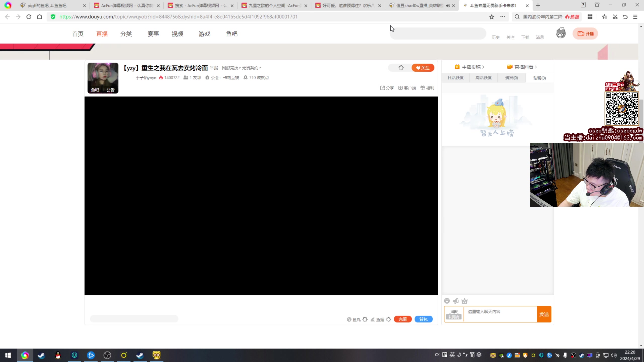The width and height of the screenshot is (644, 362).
Task: Click the red 充值 recharge button
Action: 403,319
